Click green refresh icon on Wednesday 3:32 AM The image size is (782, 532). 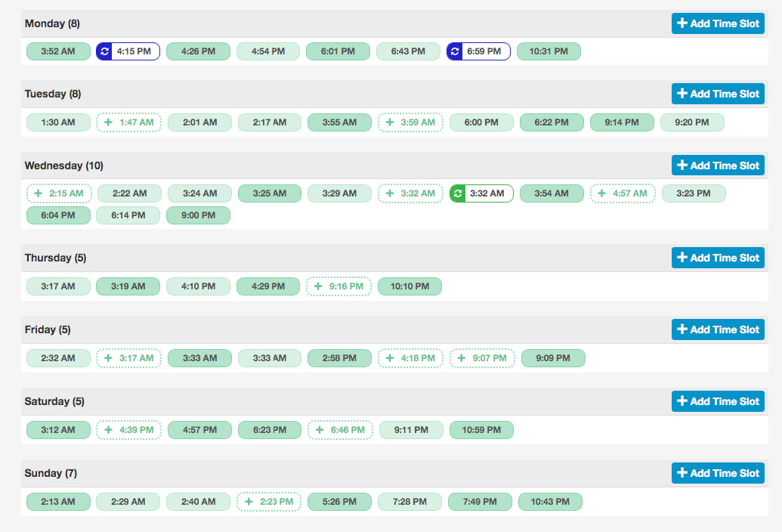click(457, 193)
